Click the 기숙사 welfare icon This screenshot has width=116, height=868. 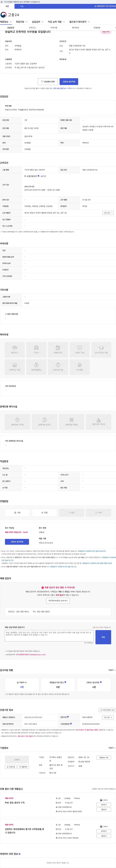(x=36, y=350)
